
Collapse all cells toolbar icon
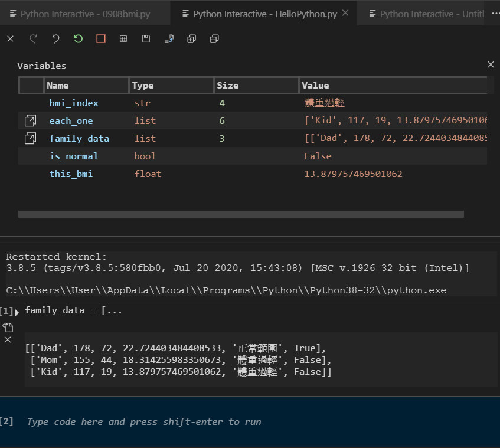(x=214, y=39)
